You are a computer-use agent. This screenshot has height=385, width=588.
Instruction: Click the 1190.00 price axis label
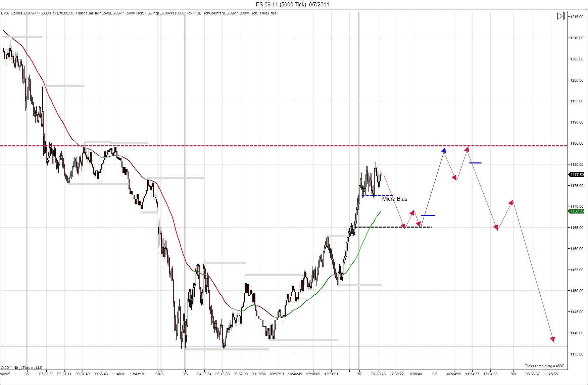pos(577,122)
